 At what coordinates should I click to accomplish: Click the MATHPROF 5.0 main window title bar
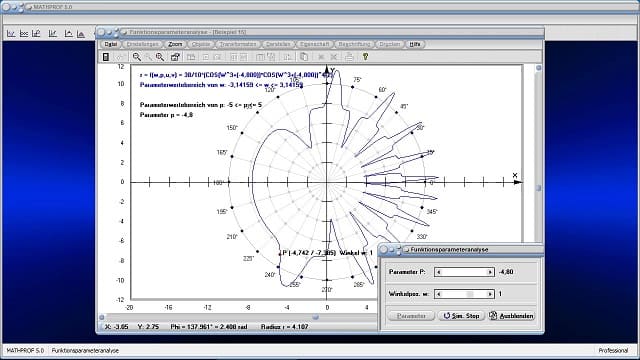320,7
